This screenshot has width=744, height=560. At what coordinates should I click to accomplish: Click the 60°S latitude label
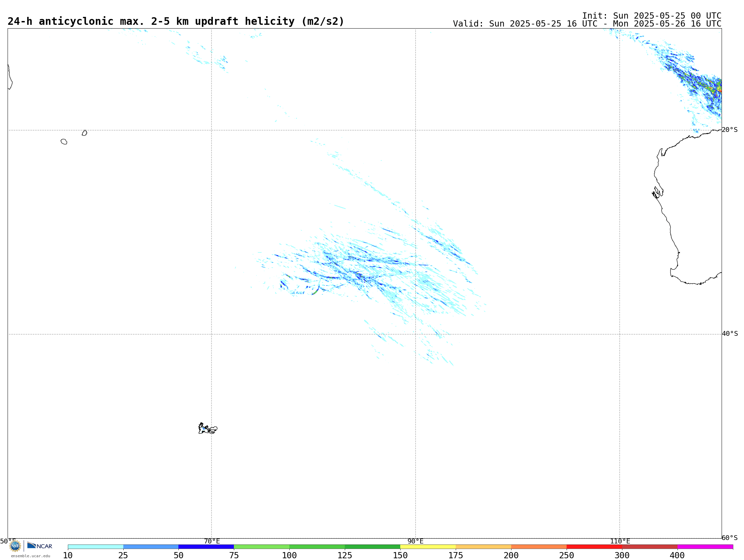[730, 538]
